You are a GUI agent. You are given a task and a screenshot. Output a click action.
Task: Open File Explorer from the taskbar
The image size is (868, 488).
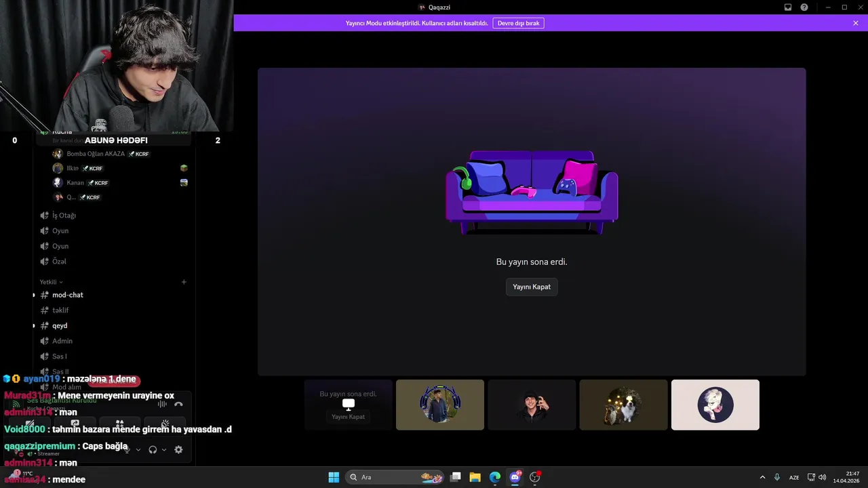click(475, 477)
